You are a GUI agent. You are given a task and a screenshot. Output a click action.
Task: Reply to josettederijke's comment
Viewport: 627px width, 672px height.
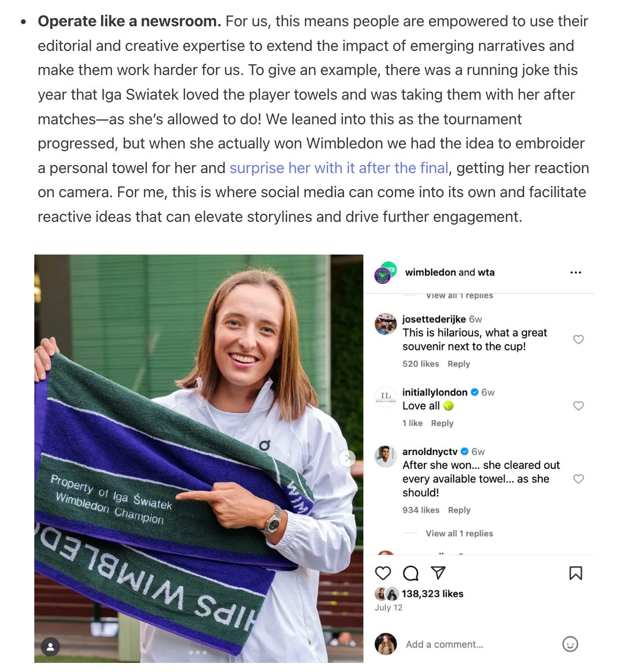click(459, 364)
